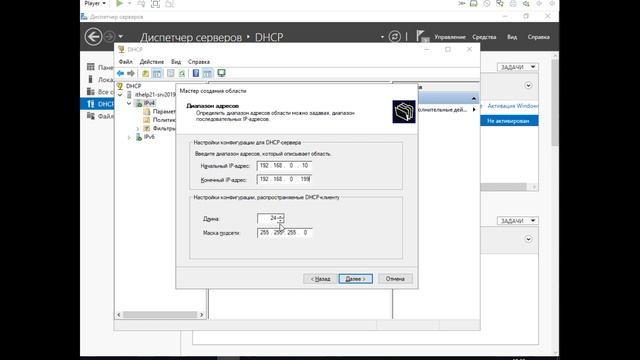Increase the Длина value with up arrow
The height and width of the screenshot is (360, 640).
[280, 216]
